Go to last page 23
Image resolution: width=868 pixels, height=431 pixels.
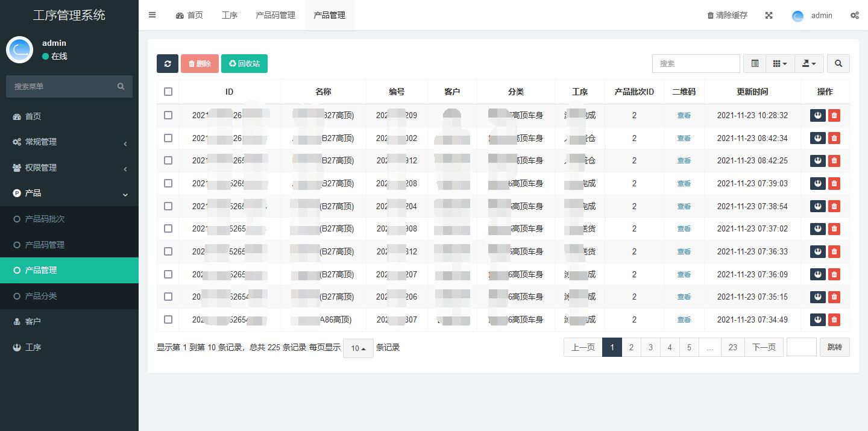point(733,347)
